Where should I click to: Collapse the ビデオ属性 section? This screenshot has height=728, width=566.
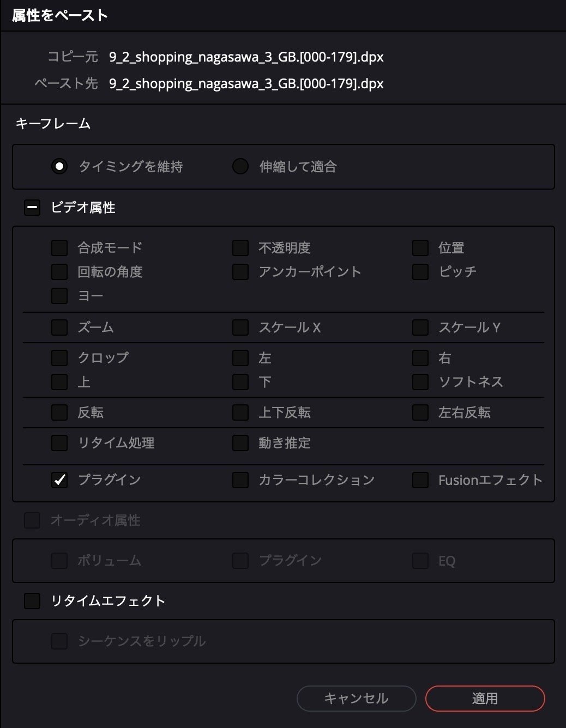pos(32,208)
